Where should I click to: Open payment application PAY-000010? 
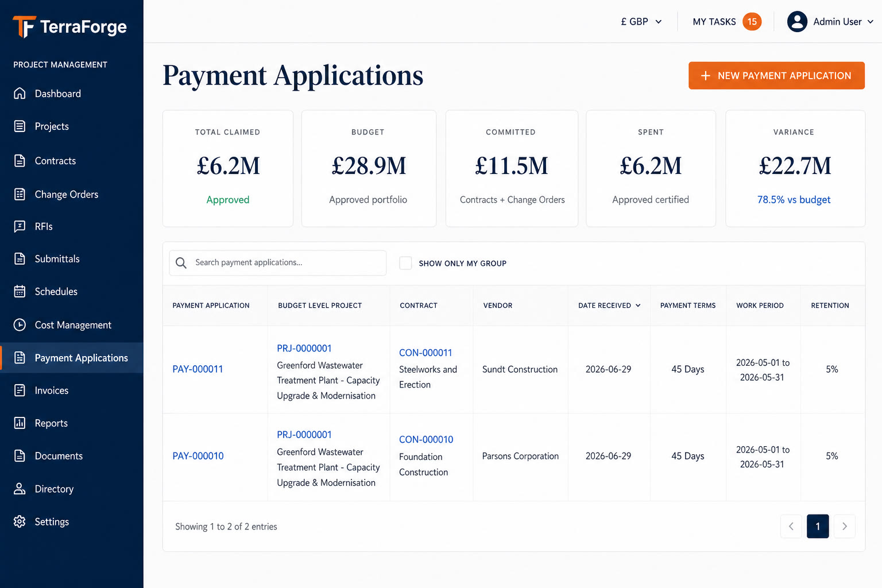(x=198, y=456)
